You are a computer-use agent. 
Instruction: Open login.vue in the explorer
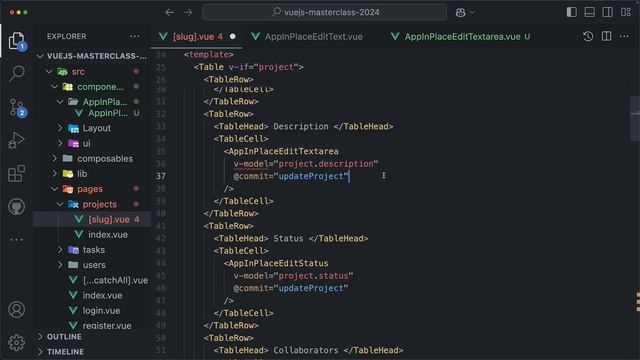92,311
